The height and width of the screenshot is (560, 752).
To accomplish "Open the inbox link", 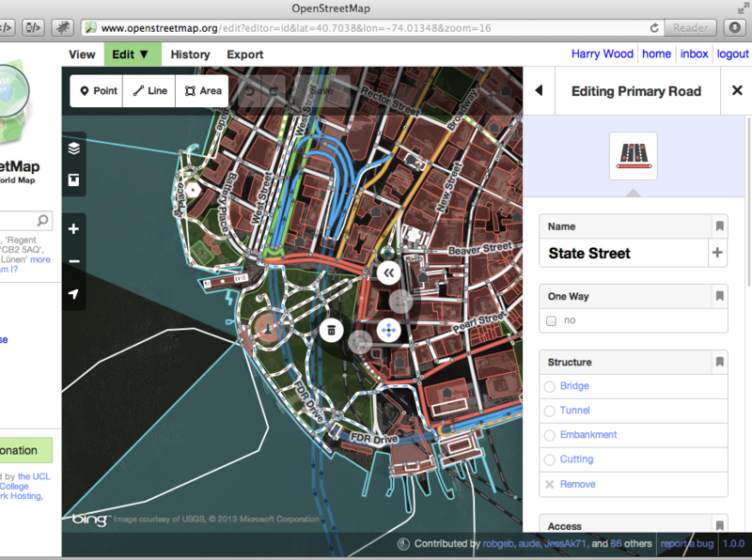I will click(x=694, y=54).
